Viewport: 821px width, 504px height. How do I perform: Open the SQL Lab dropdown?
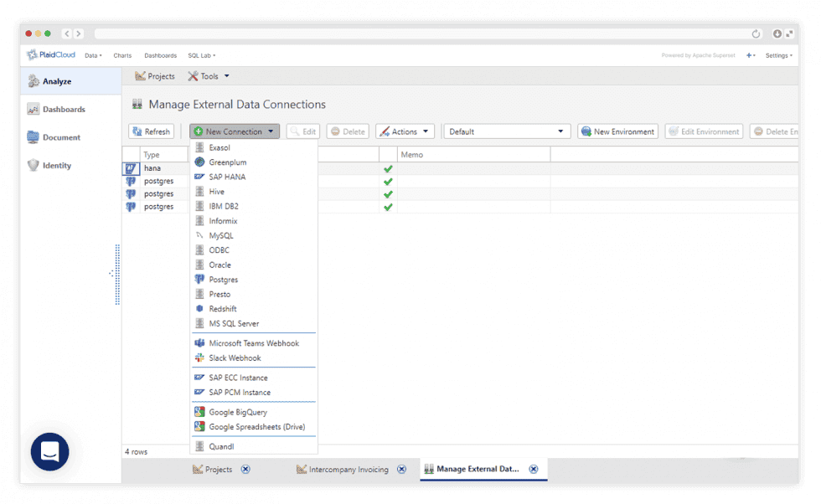[202, 55]
